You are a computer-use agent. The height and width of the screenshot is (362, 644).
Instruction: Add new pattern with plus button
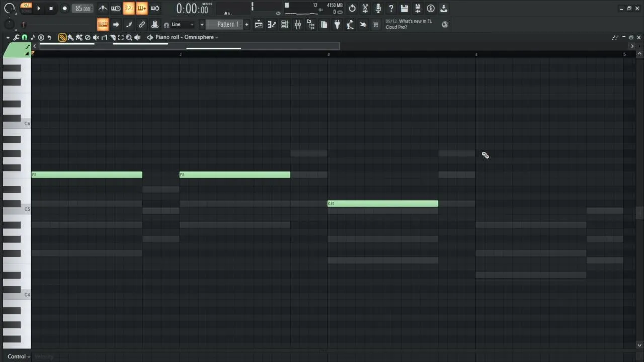[x=246, y=24]
